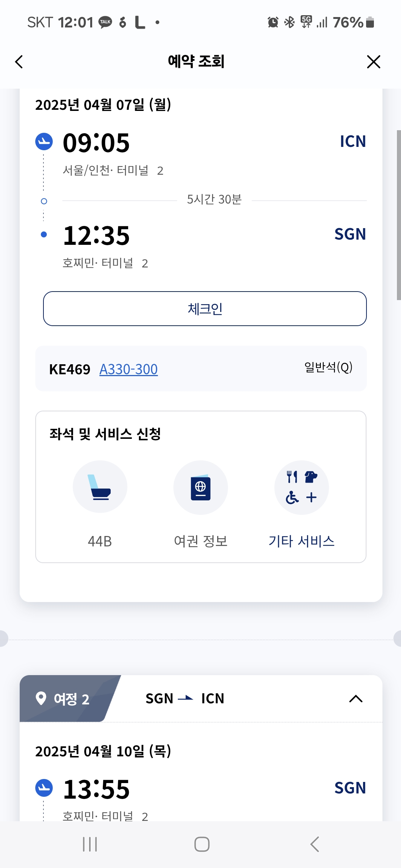Screen dimensions: 401x868
Task: Tap the departure plane icon at 13:55
Action: [x=44, y=788]
